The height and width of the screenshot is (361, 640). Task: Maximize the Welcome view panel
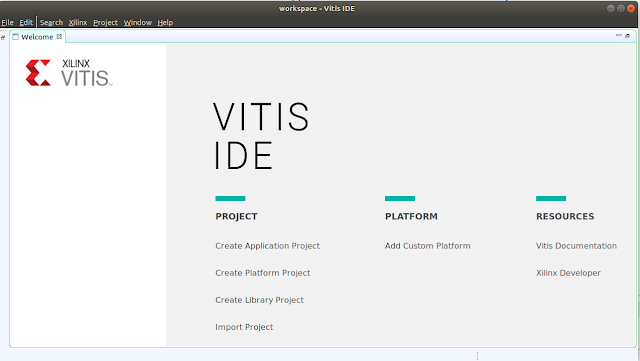pyautogui.click(x=628, y=36)
